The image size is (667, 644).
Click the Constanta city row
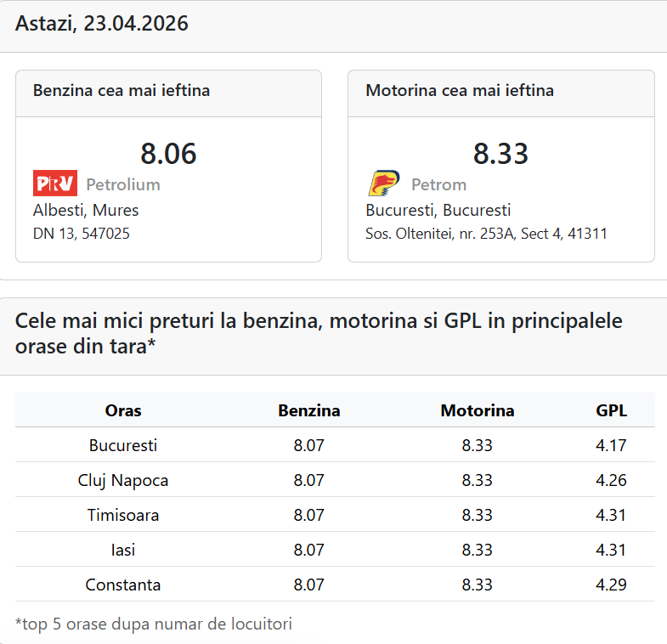[x=123, y=585]
